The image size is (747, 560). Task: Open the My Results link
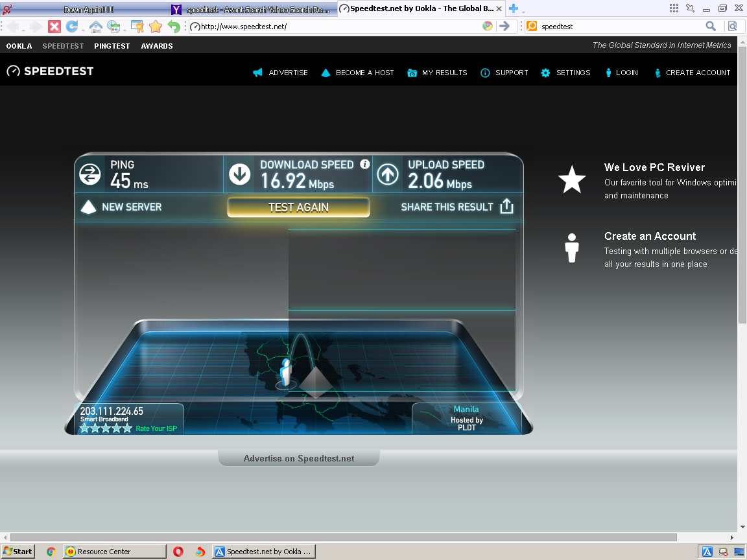pos(444,73)
